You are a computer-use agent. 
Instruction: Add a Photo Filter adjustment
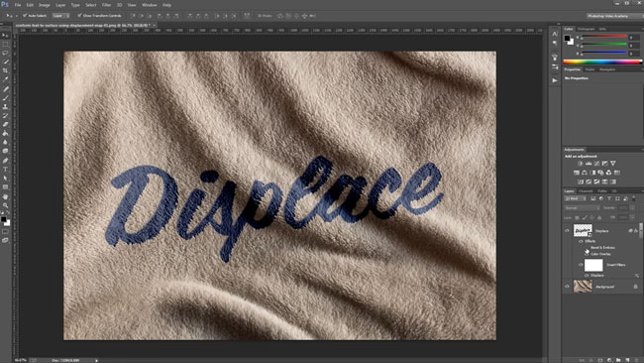600,173
